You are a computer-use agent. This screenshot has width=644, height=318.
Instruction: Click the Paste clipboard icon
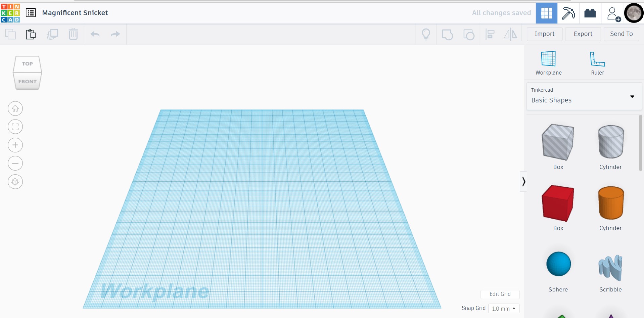click(x=31, y=34)
